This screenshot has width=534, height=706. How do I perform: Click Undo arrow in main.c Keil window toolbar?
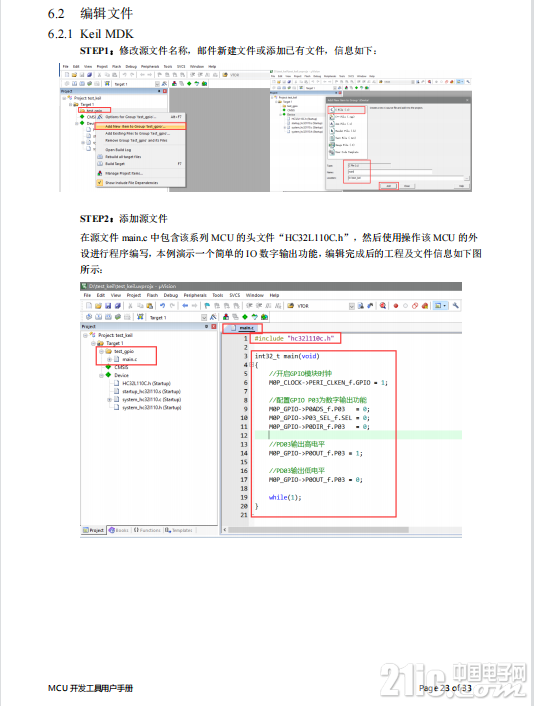tap(162, 306)
